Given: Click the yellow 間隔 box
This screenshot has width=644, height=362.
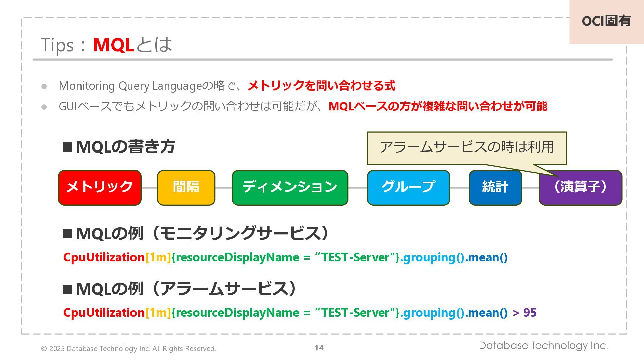Looking at the screenshot, I should point(186,188).
